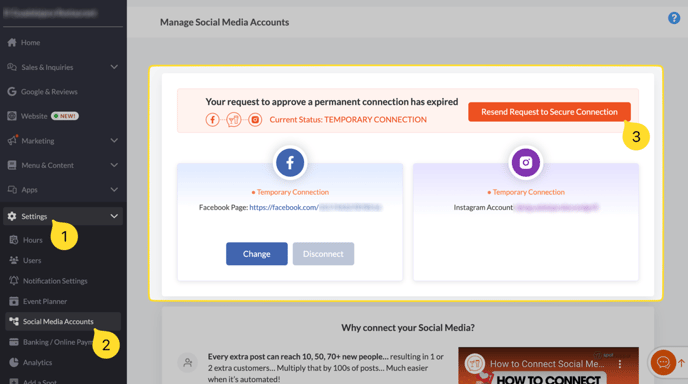This screenshot has width=688, height=384.
Task: Click the Event Planner calendar icon
Action: pos(14,301)
